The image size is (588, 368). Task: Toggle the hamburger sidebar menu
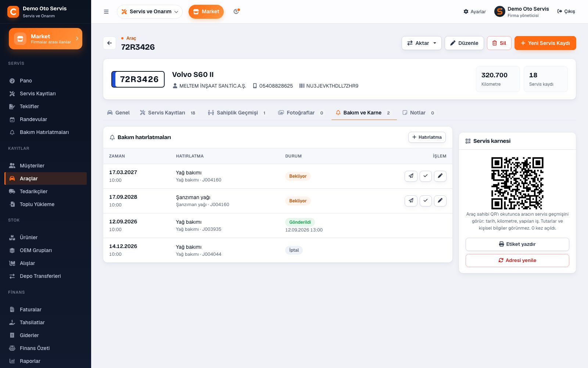[x=106, y=12]
